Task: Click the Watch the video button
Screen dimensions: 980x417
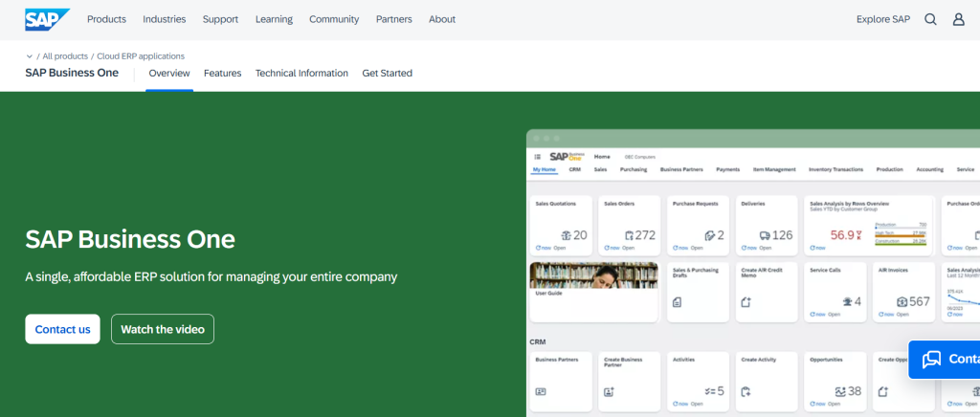Action: point(163,329)
